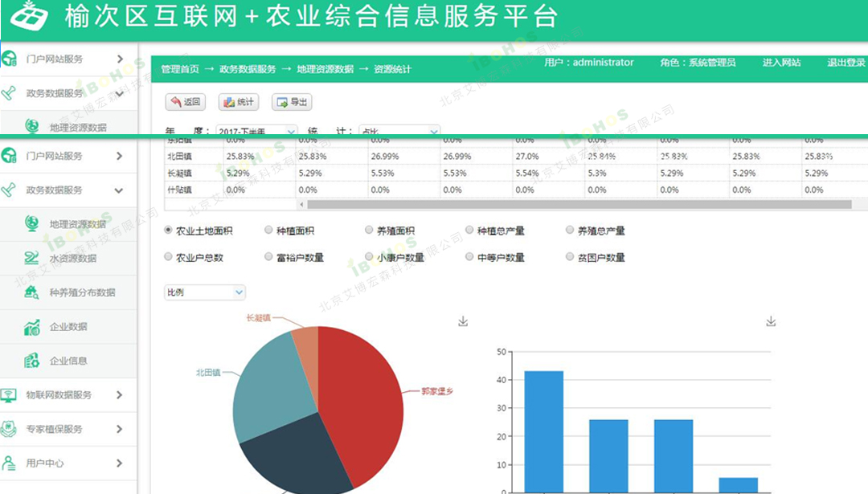Click the 用户中心 person icon

[9, 463]
